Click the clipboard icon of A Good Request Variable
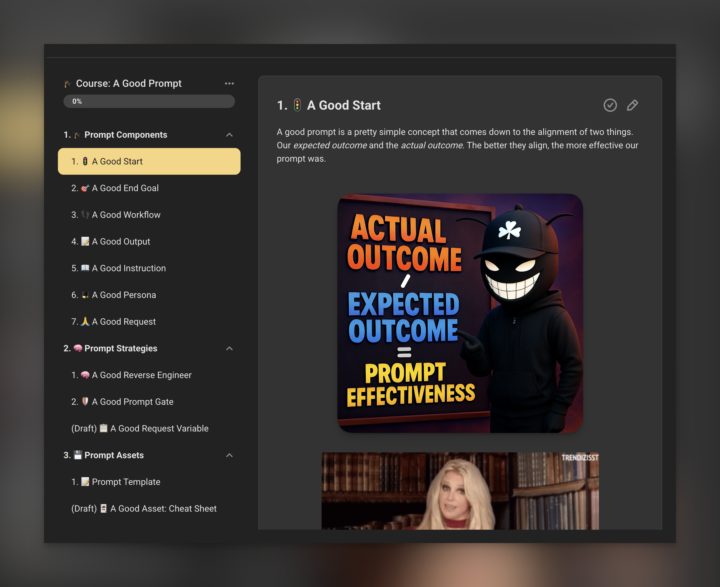The height and width of the screenshot is (587, 720). 103,428
